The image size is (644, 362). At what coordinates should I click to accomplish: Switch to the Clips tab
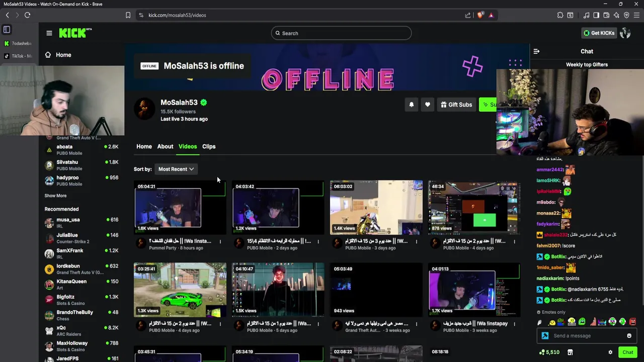click(209, 146)
